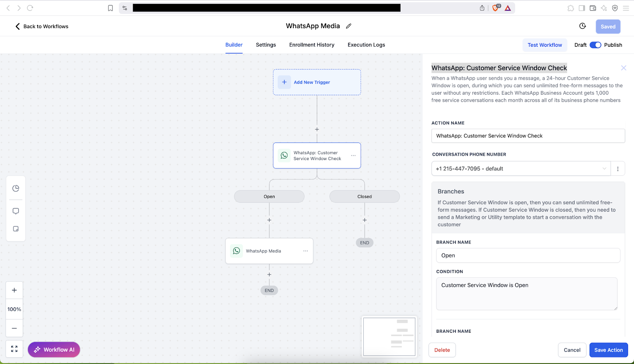
Task: Switch to the Settings tab
Action: coord(266,45)
